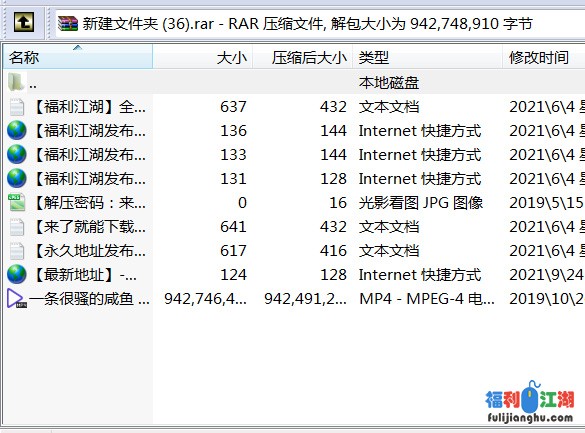Select the 【解压密码：来... file name
Screen dimensions: 585x433
click(90, 203)
